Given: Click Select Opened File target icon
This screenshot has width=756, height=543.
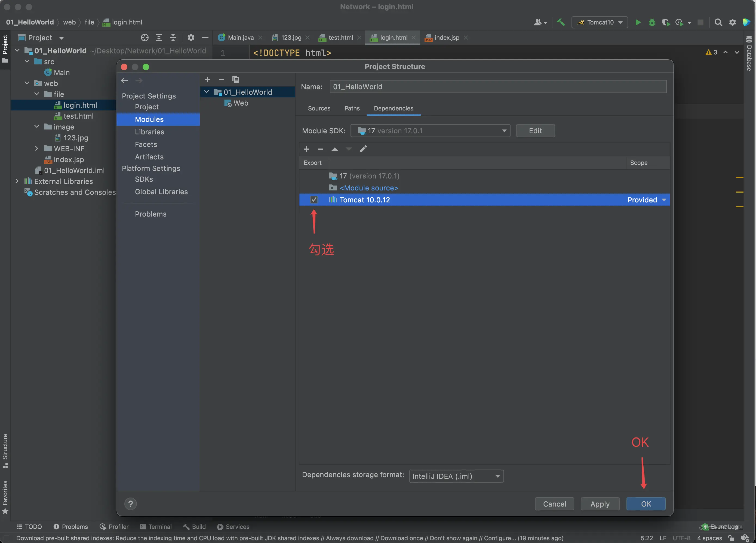Looking at the screenshot, I should [x=145, y=38].
